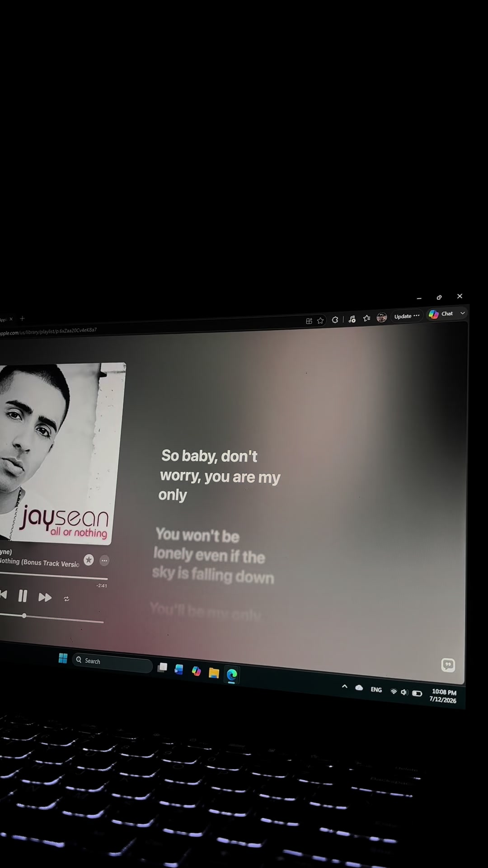
Task: Pause the currently playing song
Action: (23, 596)
